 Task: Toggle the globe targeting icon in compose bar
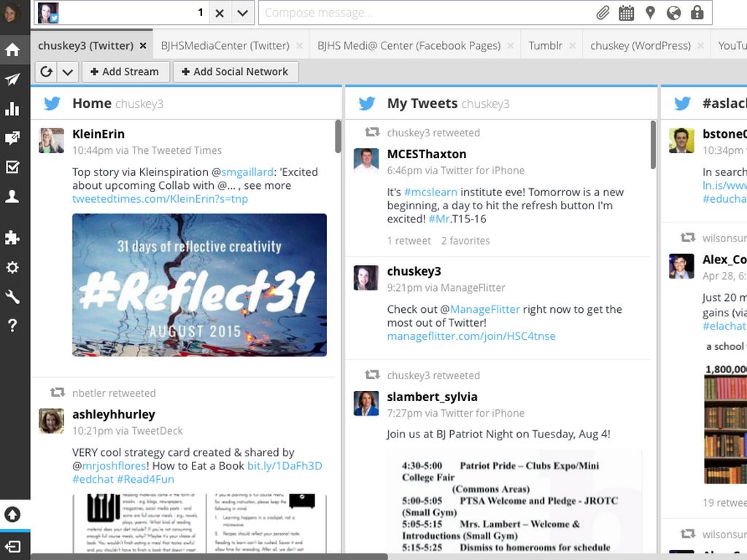tap(674, 13)
